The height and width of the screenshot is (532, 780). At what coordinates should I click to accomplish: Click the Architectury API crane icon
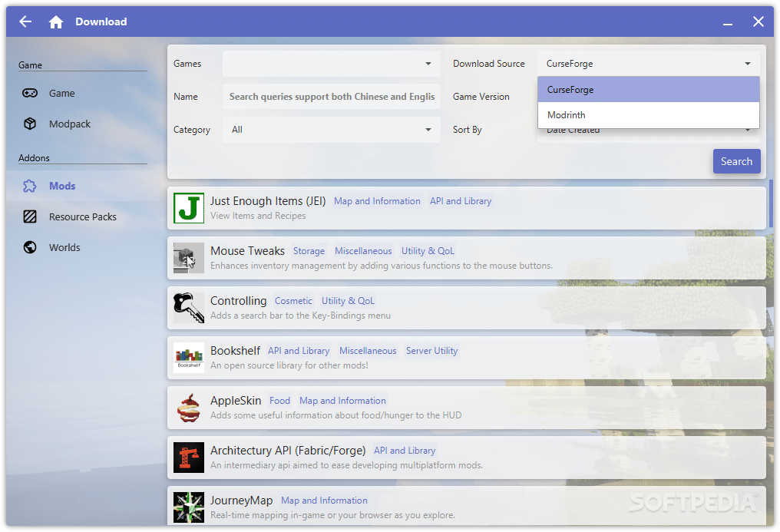(x=189, y=458)
